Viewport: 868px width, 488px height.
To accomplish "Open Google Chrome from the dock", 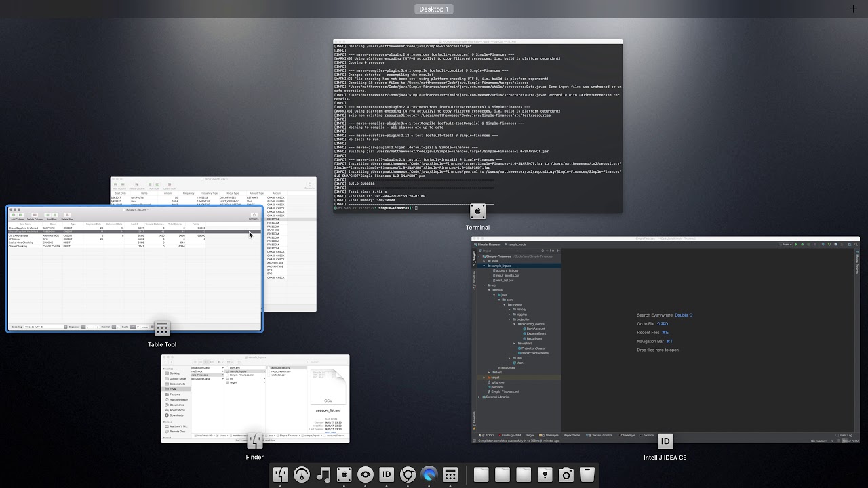I will tap(408, 475).
